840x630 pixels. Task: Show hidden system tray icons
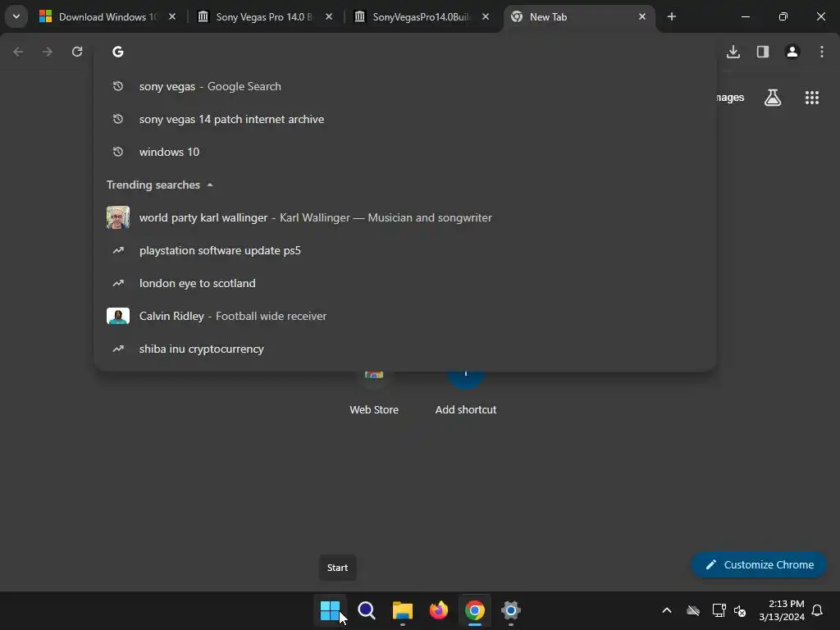tap(667, 610)
